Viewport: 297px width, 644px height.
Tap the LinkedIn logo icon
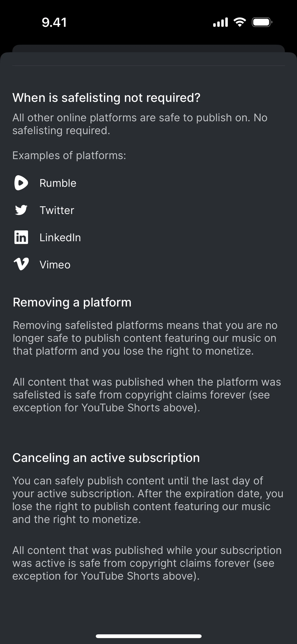pyautogui.click(x=21, y=237)
